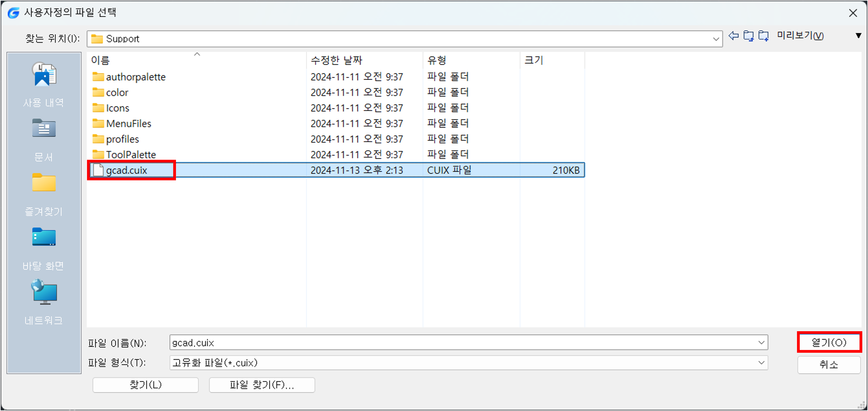Click the up-one-folder icon

coord(748,36)
